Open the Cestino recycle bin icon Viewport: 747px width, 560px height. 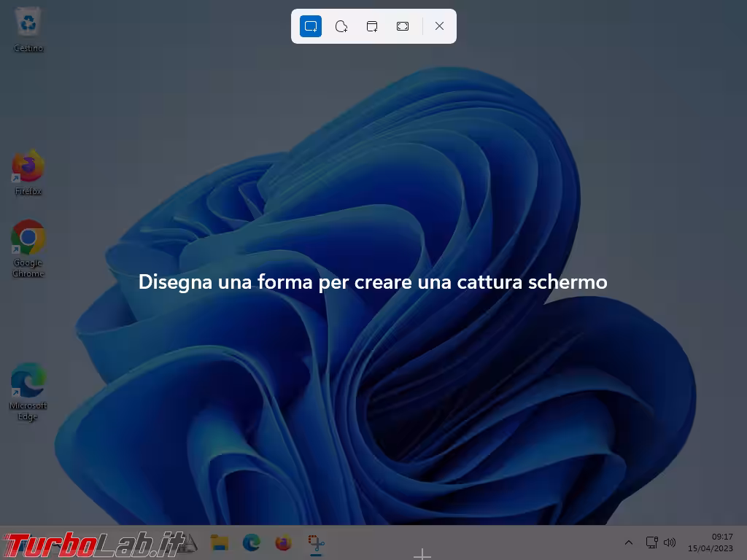coord(28,24)
